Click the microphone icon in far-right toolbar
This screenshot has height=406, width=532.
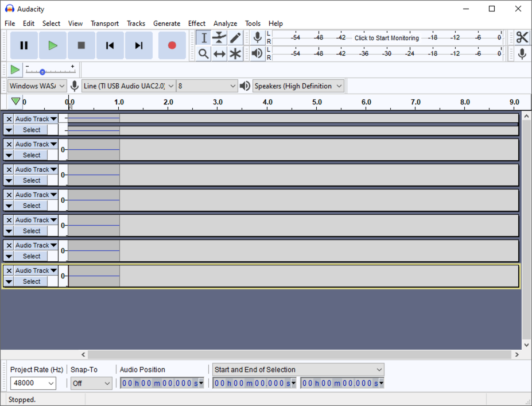point(522,53)
